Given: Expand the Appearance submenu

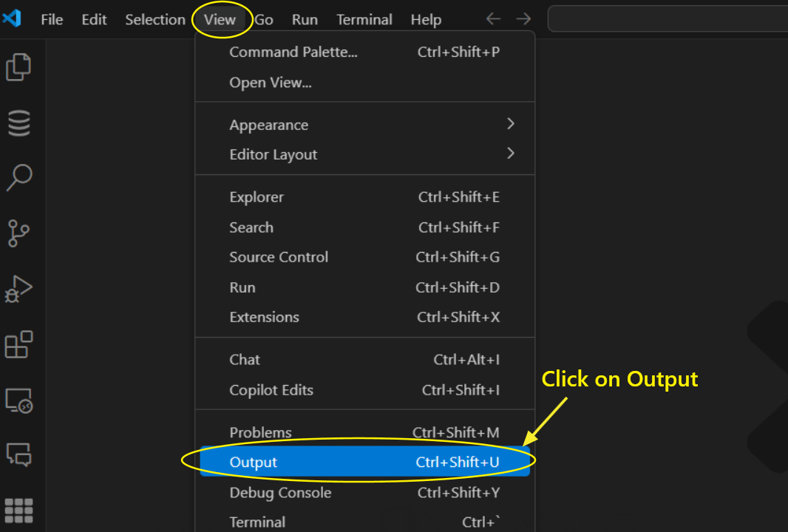Looking at the screenshot, I should coord(365,125).
